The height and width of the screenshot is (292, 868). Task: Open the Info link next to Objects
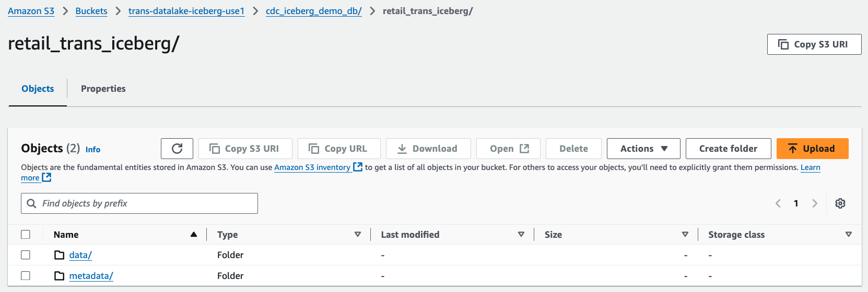[93, 150]
